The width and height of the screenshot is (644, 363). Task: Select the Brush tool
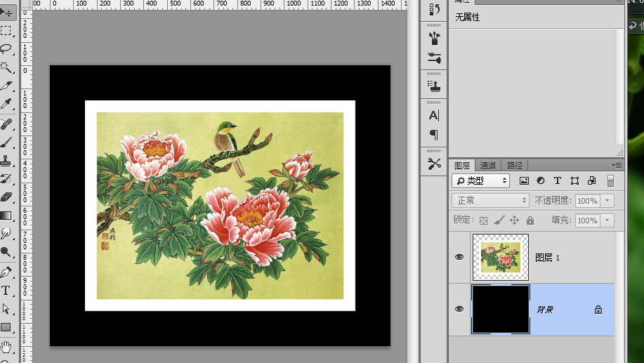click(x=6, y=142)
